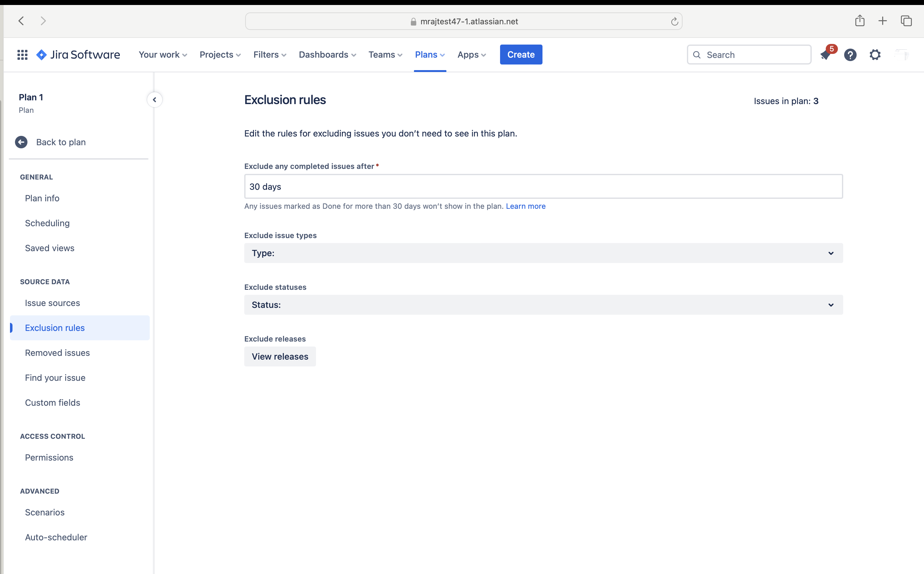The height and width of the screenshot is (574, 924).
Task: Select Exclusion rules in the sidebar
Action: pyautogui.click(x=55, y=328)
